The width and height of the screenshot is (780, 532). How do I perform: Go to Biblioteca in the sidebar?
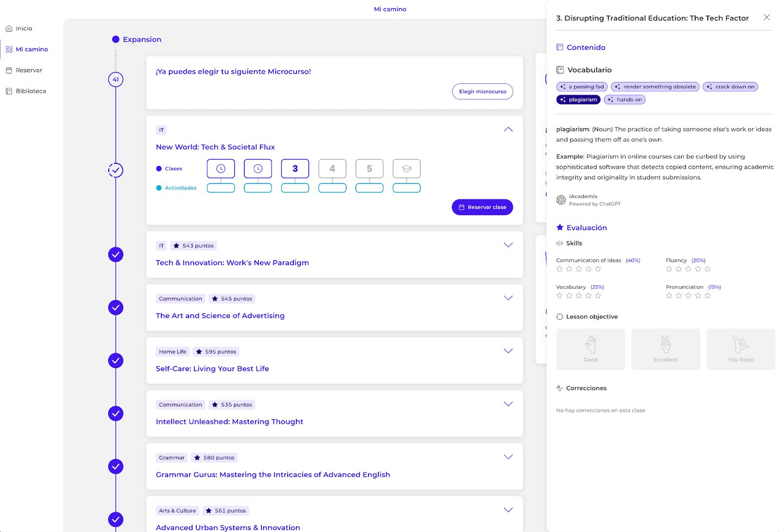pos(26,91)
